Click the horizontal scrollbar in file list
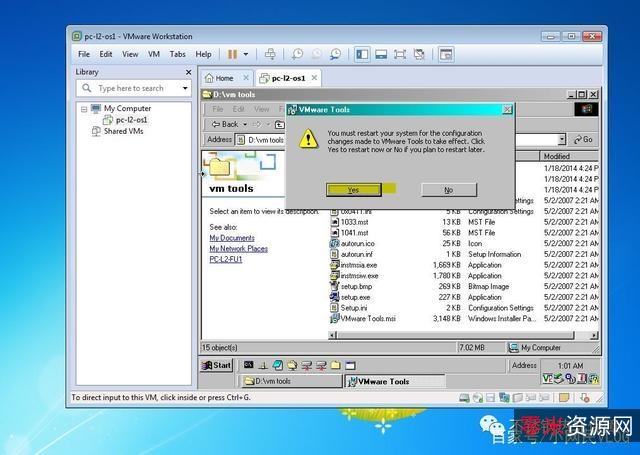Screen dimensions: 640x455 456,335
